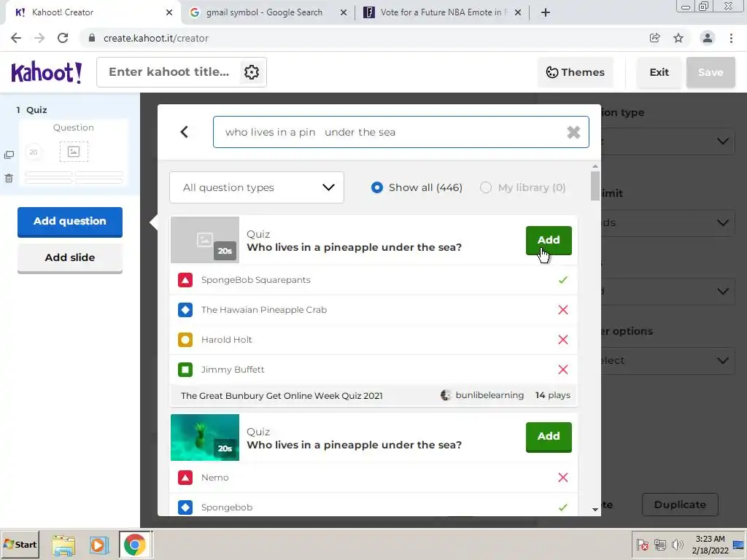Click the underwater pineapple thumbnail image
The height and width of the screenshot is (560, 747).
[x=205, y=437]
